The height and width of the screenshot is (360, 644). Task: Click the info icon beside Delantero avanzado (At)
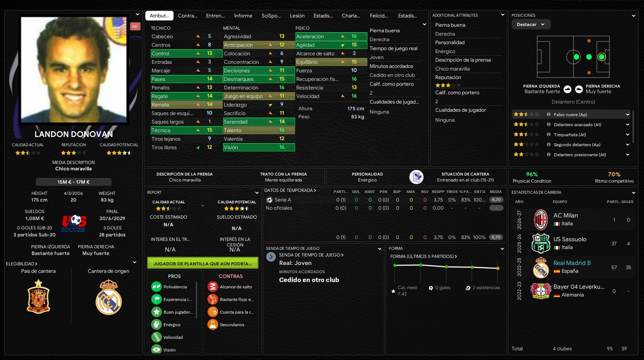point(549,124)
